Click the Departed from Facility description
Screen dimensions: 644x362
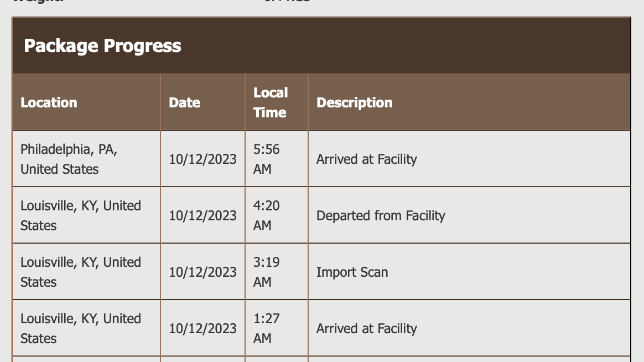click(381, 216)
